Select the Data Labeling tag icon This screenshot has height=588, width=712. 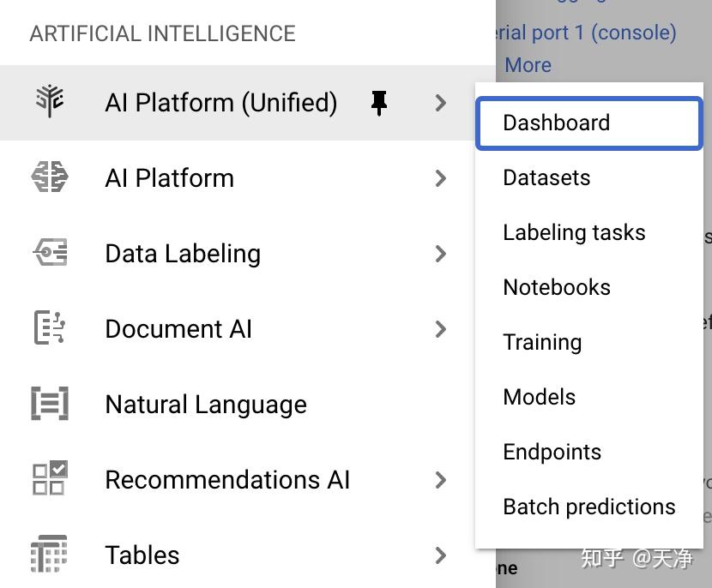point(49,253)
